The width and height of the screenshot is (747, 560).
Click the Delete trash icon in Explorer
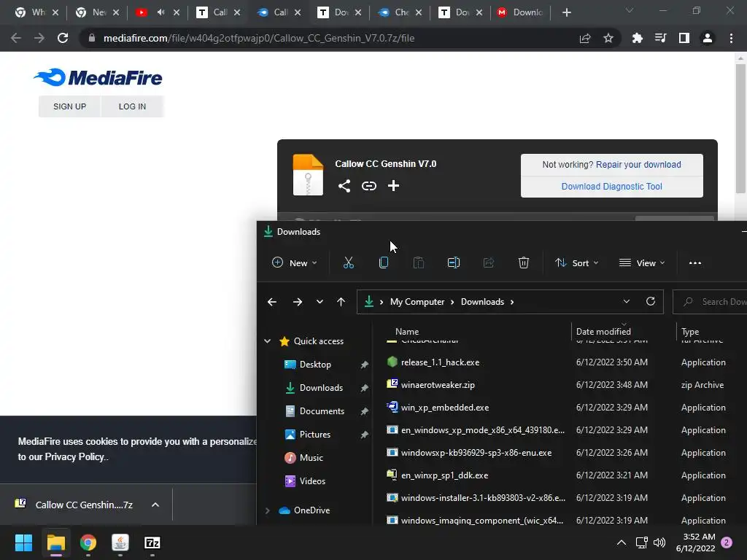[x=524, y=262]
